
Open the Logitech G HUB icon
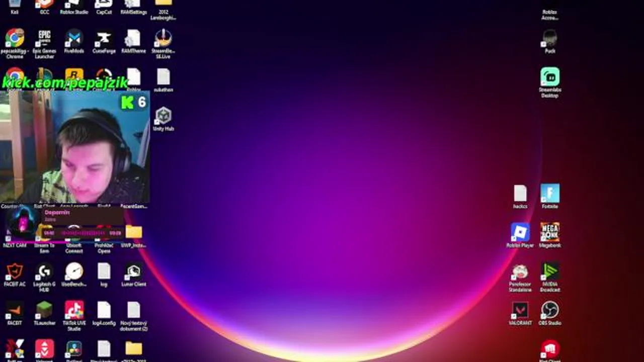click(44, 272)
